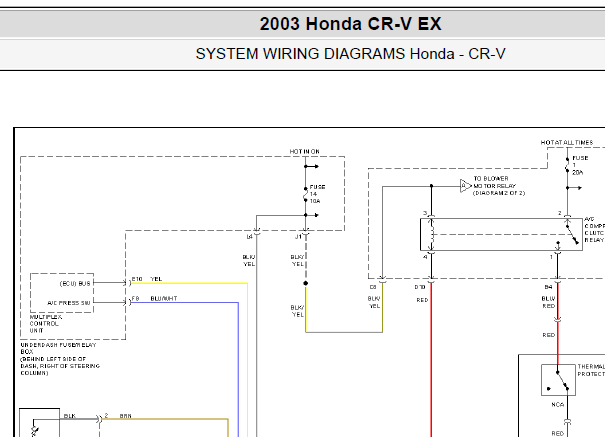The image size is (605, 437).
Task: Click the relay coil symbol
Action: click(x=432, y=235)
